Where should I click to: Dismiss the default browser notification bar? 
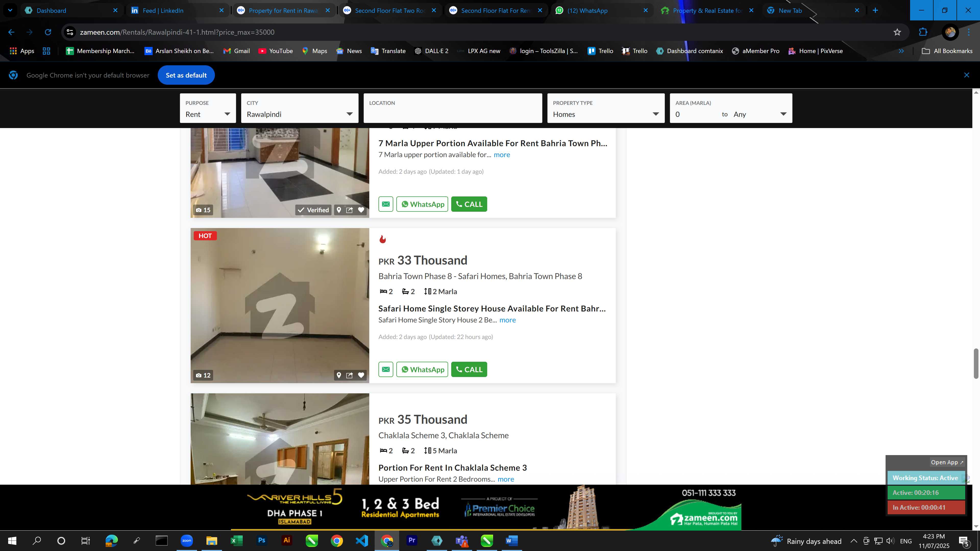(967, 75)
